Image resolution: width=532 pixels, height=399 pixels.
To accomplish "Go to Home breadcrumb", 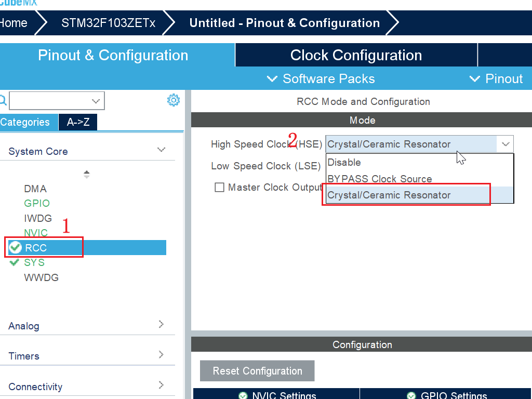I will [14, 23].
